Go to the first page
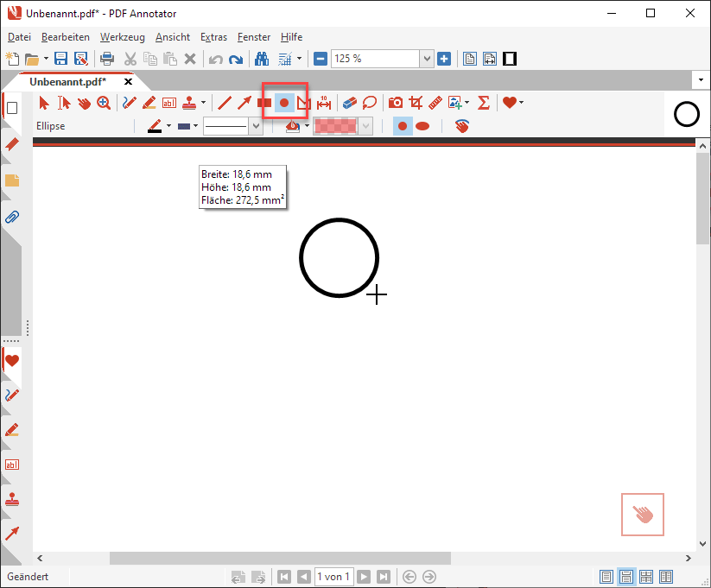The width and height of the screenshot is (711, 588). tap(284, 577)
